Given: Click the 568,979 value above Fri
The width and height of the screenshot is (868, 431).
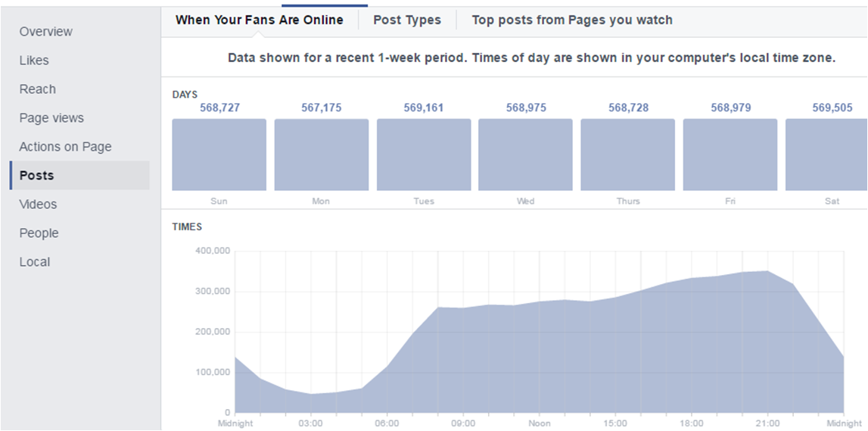Looking at the screenshot, I should coord(731,108).
